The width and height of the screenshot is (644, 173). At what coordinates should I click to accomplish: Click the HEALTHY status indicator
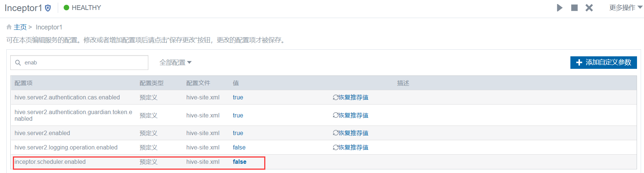click(82, 8)
